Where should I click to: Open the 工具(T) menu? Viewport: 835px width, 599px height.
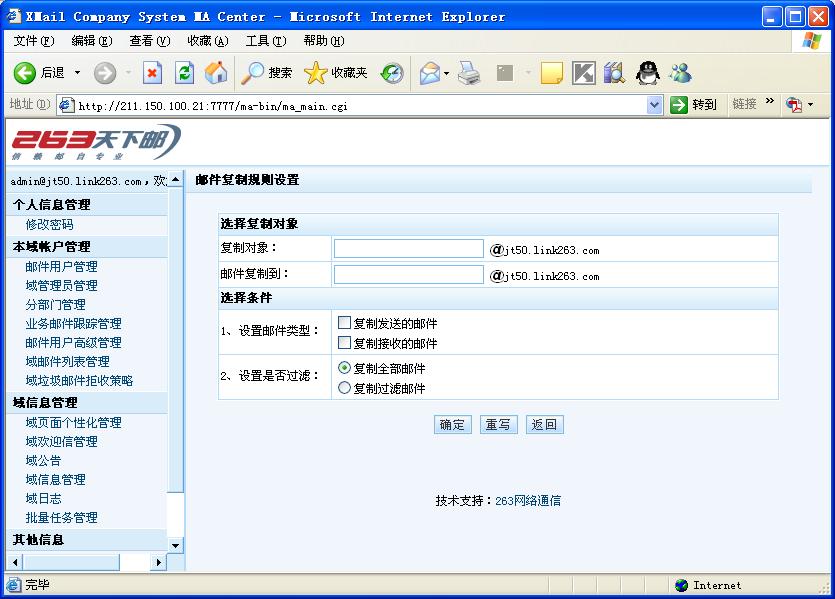click(x=265, y=41)
